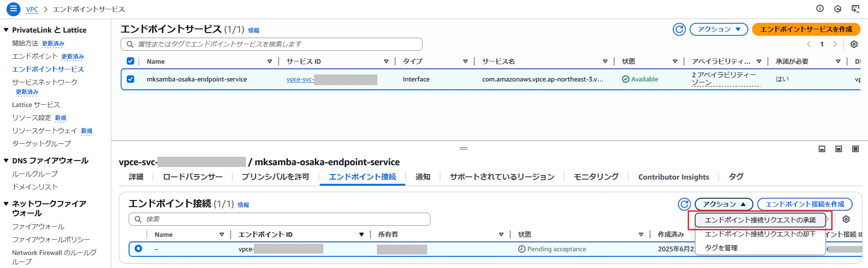Switch to the Contributor Insights tab
The height and width of the screenshot is (268, 868).
[674, 177]
